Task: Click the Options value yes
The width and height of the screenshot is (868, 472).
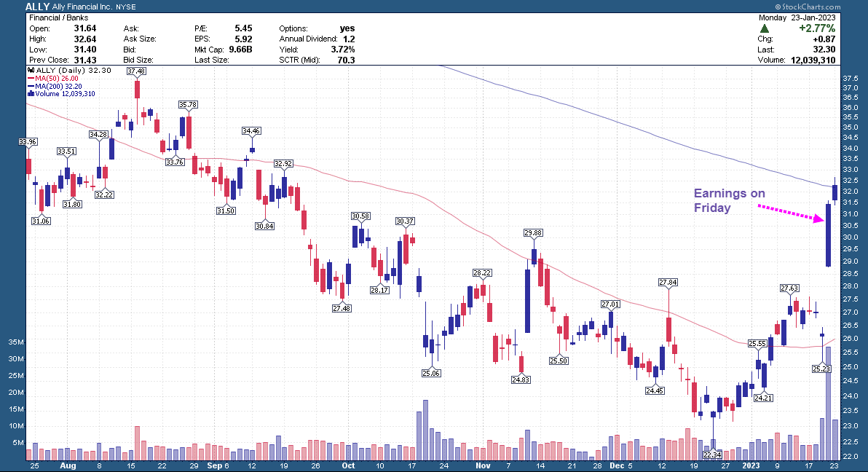Action: pyautogui.click(x=347, y=28)
